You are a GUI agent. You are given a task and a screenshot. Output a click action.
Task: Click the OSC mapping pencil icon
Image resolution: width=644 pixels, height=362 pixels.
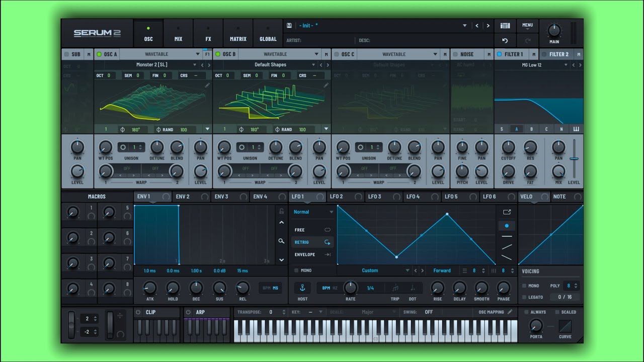point(510,312)
